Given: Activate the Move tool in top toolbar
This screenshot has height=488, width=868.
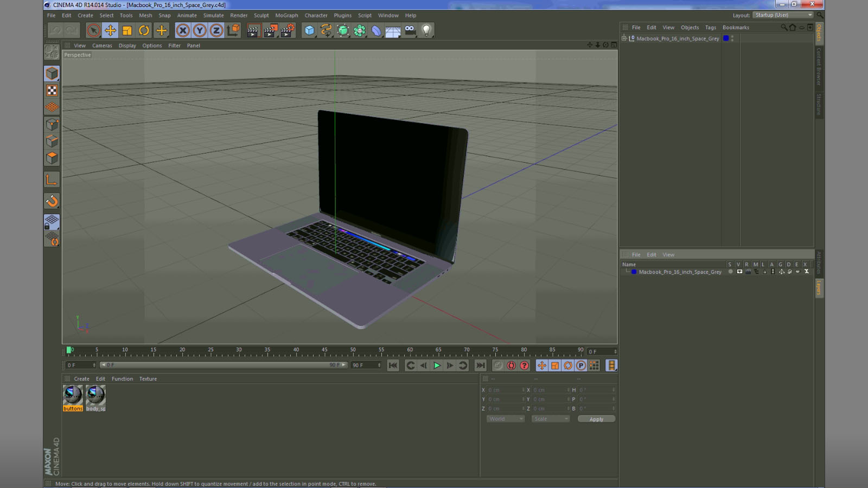Looking at the screenshot, I should click(110, 30).
